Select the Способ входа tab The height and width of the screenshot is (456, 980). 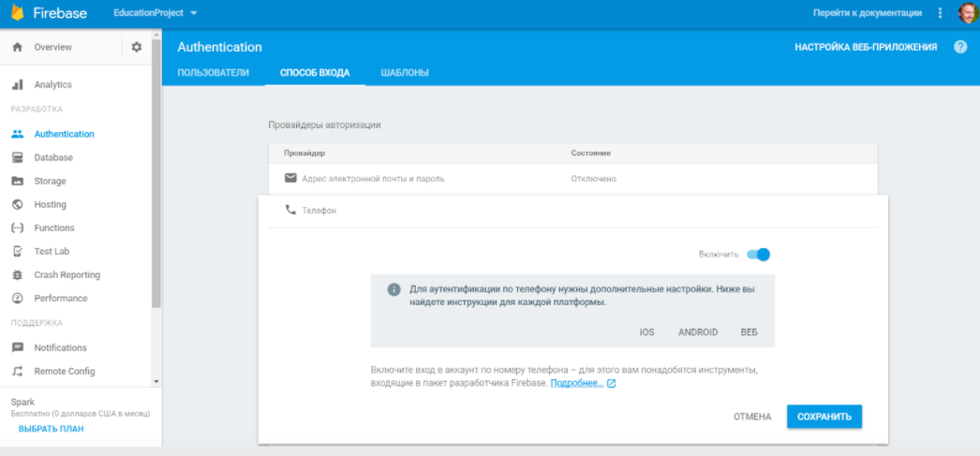(x=315, y=72)
